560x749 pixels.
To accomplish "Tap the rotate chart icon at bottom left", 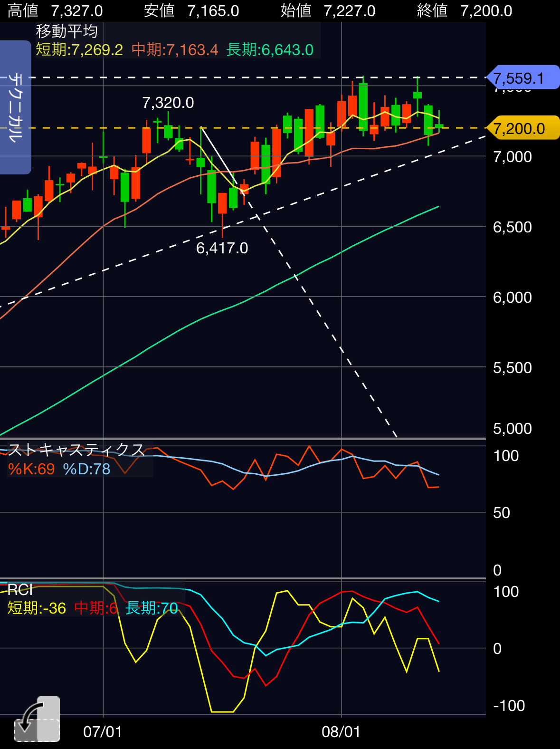I will point(37,720).
